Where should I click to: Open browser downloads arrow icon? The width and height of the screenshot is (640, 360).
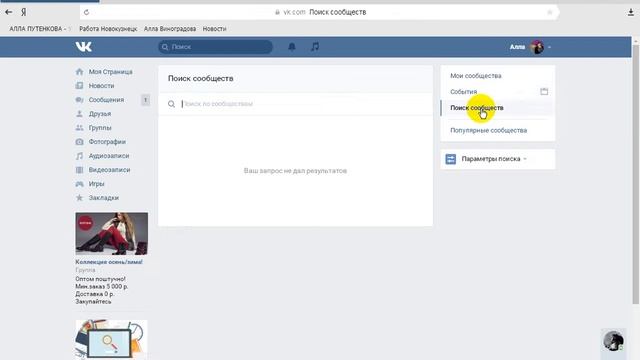(x=631, y=13)
